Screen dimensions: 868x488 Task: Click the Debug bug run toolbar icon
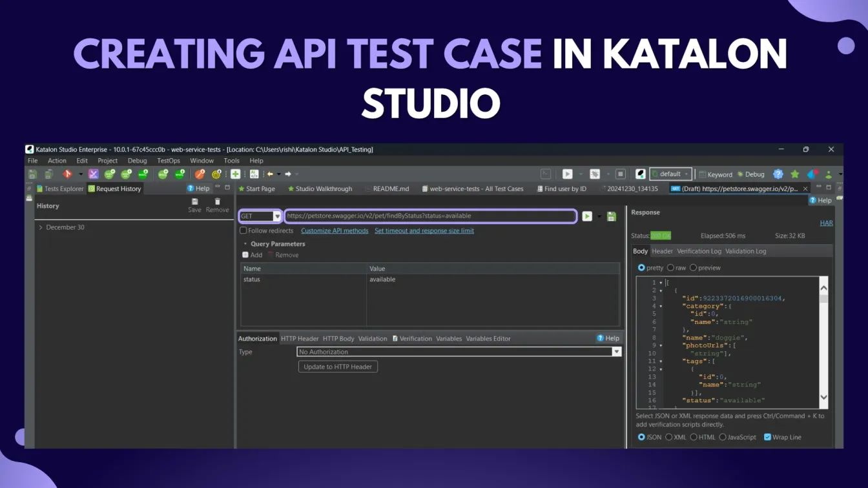click(x=595, y=174)
